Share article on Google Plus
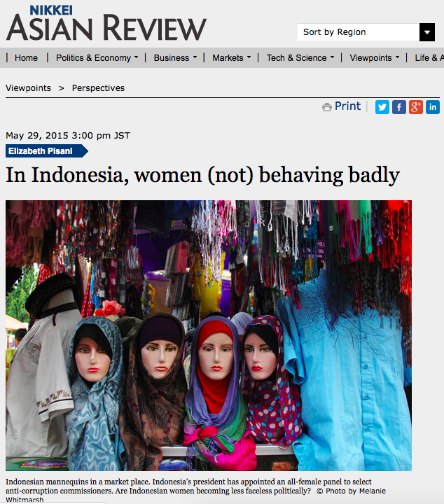Screen dimensions: 444x504 click(416, 107)
